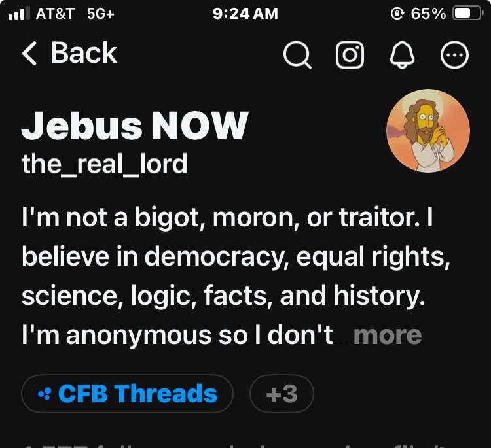Tap the orientation lock status icon
The image size is (491, 448).
pos(396,13)
